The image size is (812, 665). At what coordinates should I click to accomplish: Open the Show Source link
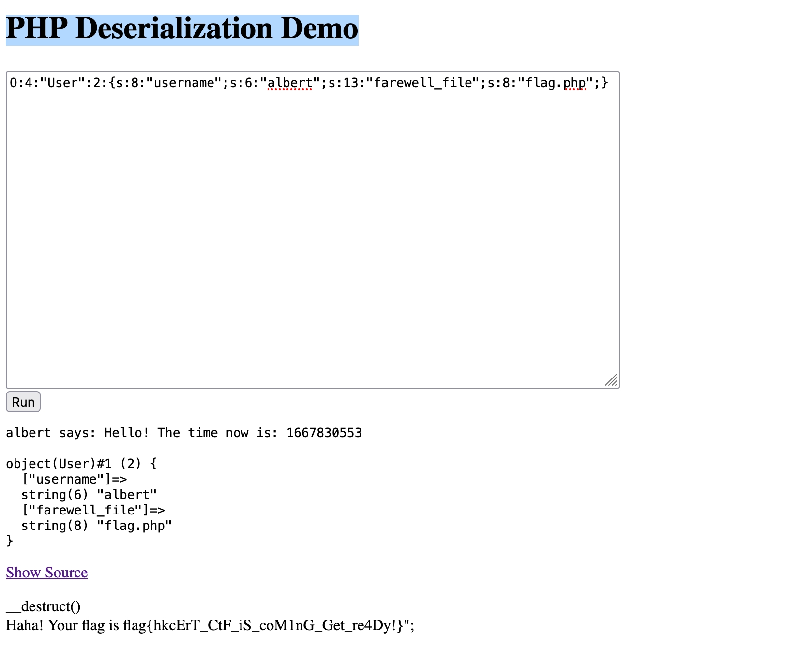coord(46,573)
